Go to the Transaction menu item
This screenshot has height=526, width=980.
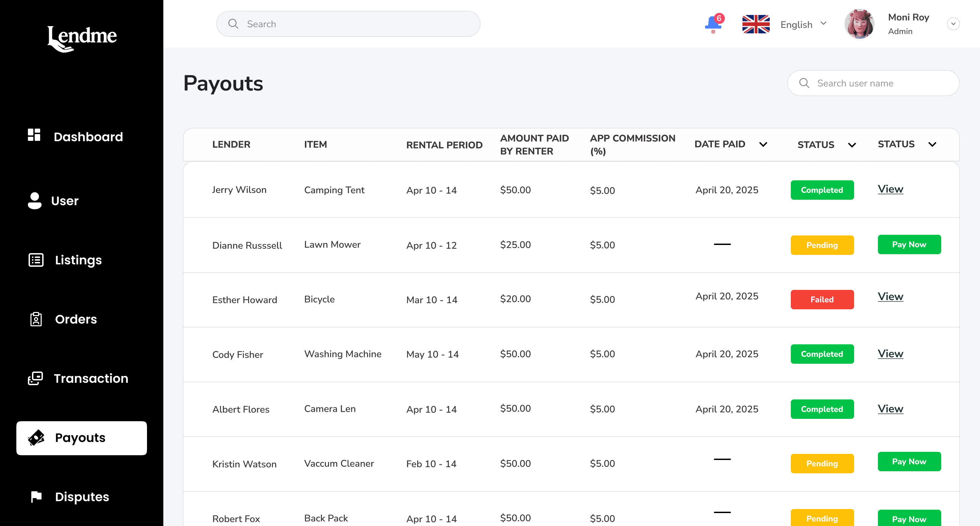pyautogui.click(x=91, y=378)
